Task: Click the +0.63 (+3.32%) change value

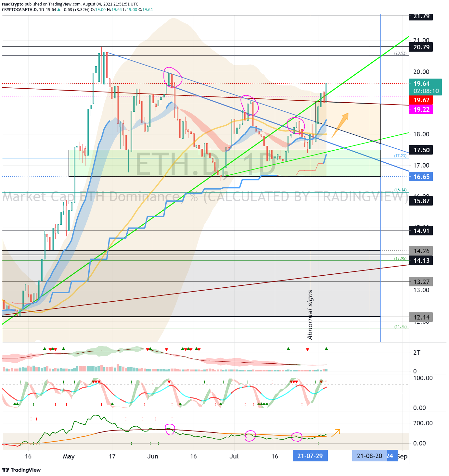Action: tap(75, 10)
